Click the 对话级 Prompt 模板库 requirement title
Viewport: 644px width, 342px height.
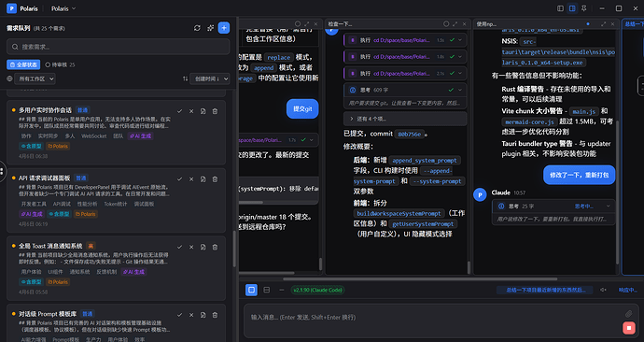[x=48, y=314]
